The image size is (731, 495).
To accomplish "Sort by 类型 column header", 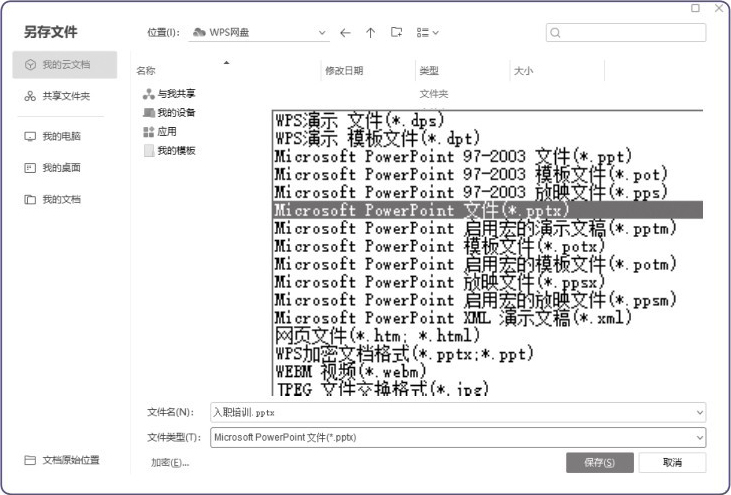I will [x=429, y=70].
